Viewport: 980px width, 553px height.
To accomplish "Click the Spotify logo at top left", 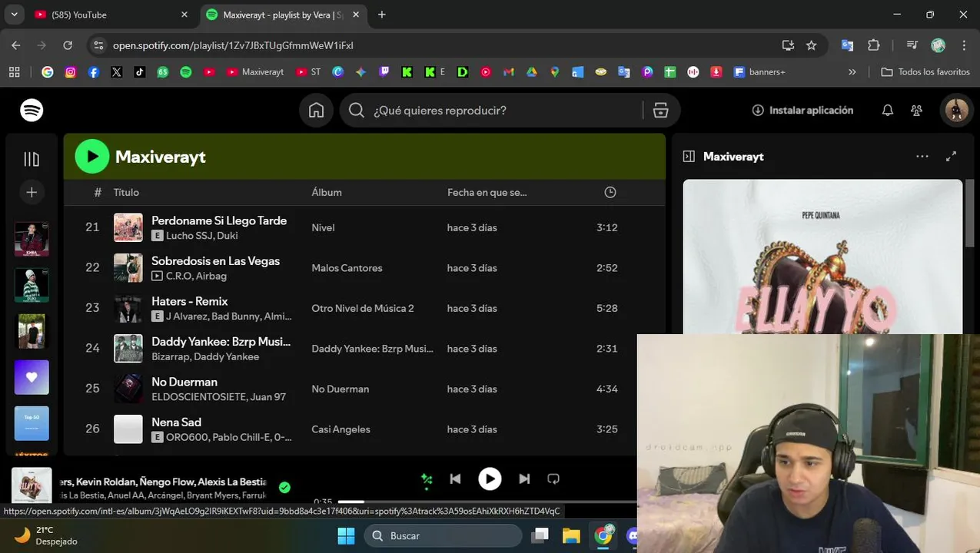I will pyautogui.click(x=32, y=111).
